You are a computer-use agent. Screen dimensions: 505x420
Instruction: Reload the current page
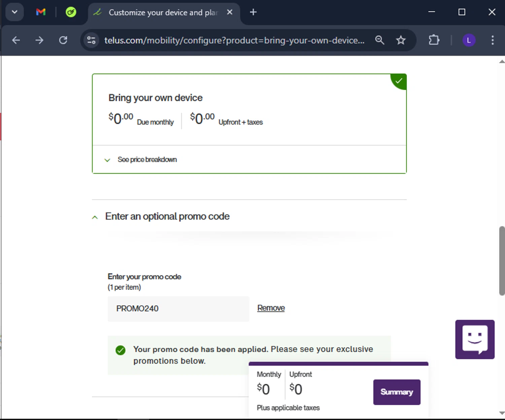(x=63, y=40)
